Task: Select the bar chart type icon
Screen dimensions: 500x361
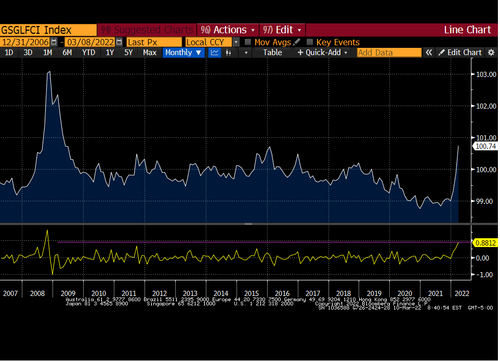Action: [229, 53]
